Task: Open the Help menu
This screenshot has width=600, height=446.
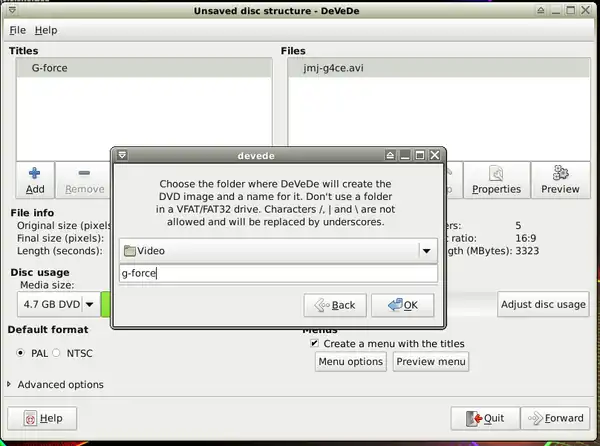Action: [46, 30]
